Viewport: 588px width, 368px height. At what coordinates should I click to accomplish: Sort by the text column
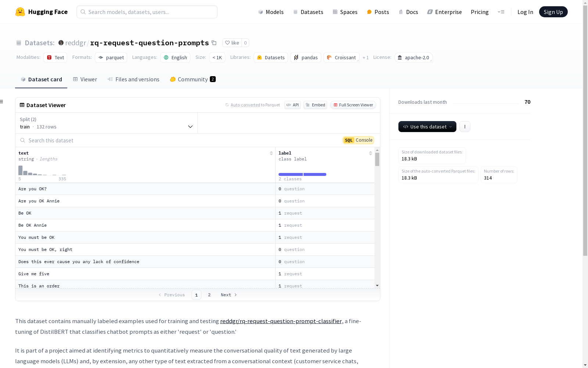[271, 153]
